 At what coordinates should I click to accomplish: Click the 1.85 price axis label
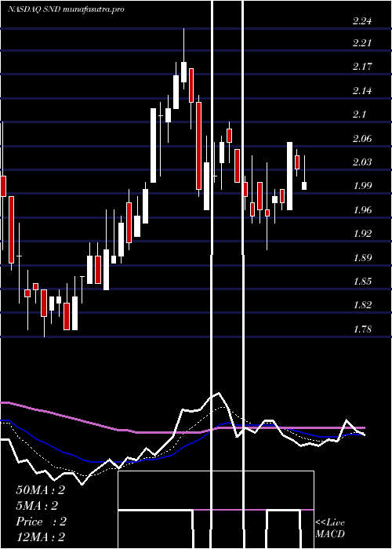pos(362,282)
